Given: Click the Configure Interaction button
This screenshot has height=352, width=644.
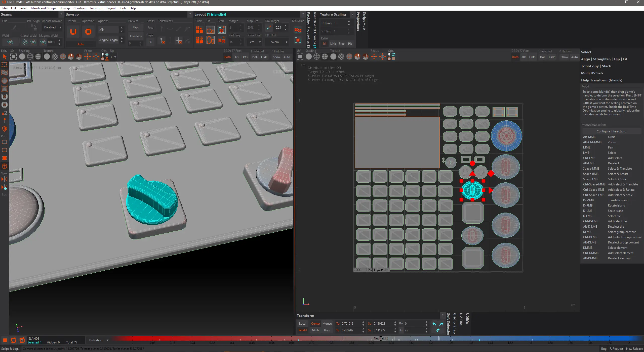Looking at the screenshot, I should click(x=612, y=131).
